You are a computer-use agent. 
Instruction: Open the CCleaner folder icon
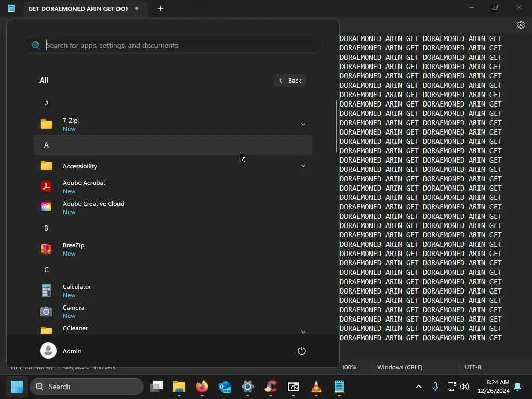tap(46, 330)
